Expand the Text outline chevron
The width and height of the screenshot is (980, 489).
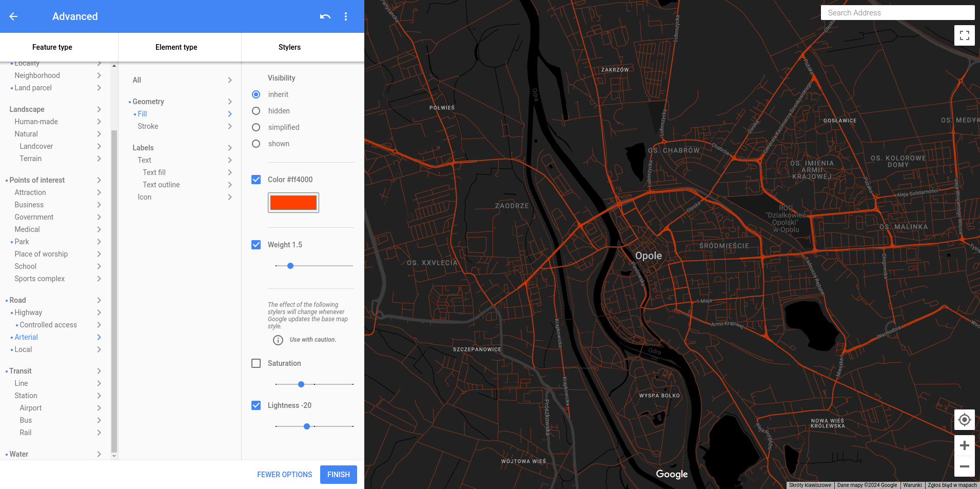[x=230, y=185]
